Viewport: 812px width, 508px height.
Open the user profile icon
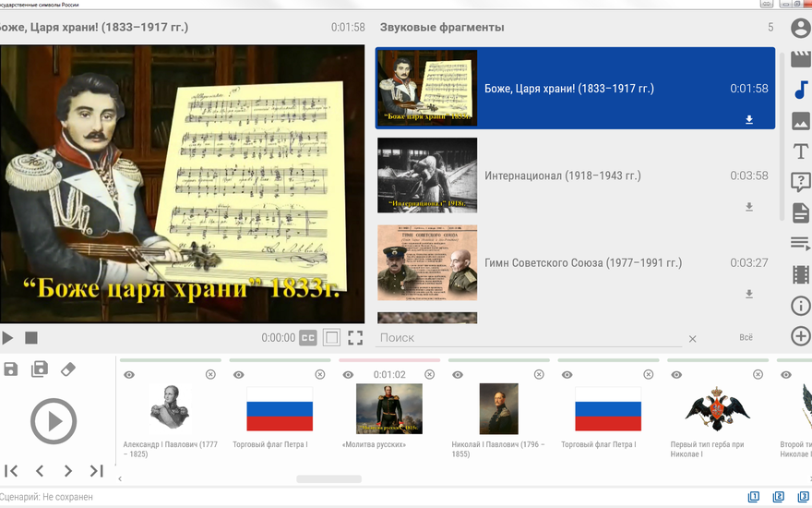(x=801, y=28)
